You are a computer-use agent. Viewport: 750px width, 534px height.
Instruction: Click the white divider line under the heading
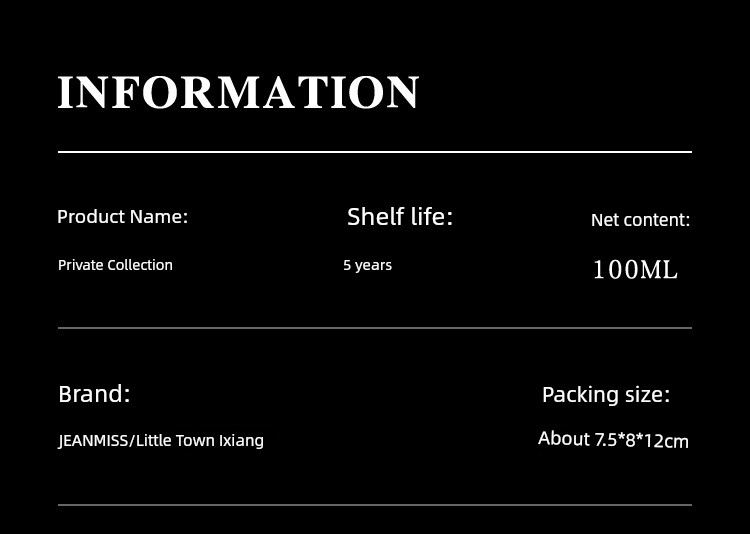(374, 152)
